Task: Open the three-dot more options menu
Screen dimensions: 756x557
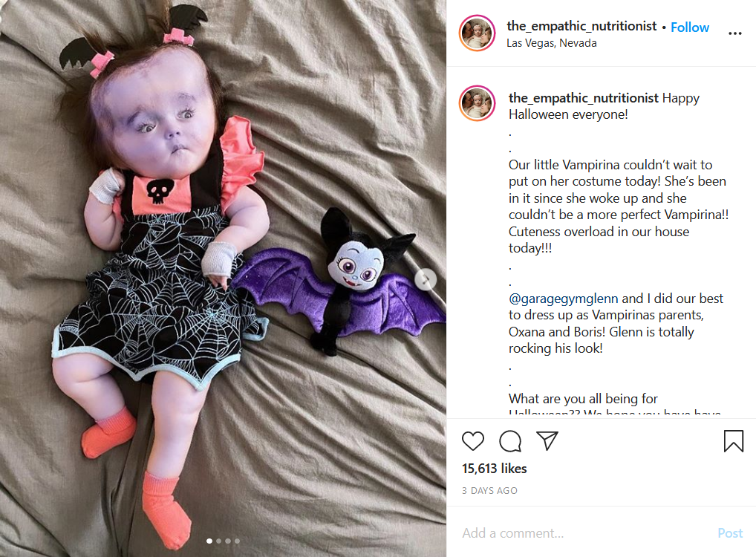Action: click(x=734, y=33)
